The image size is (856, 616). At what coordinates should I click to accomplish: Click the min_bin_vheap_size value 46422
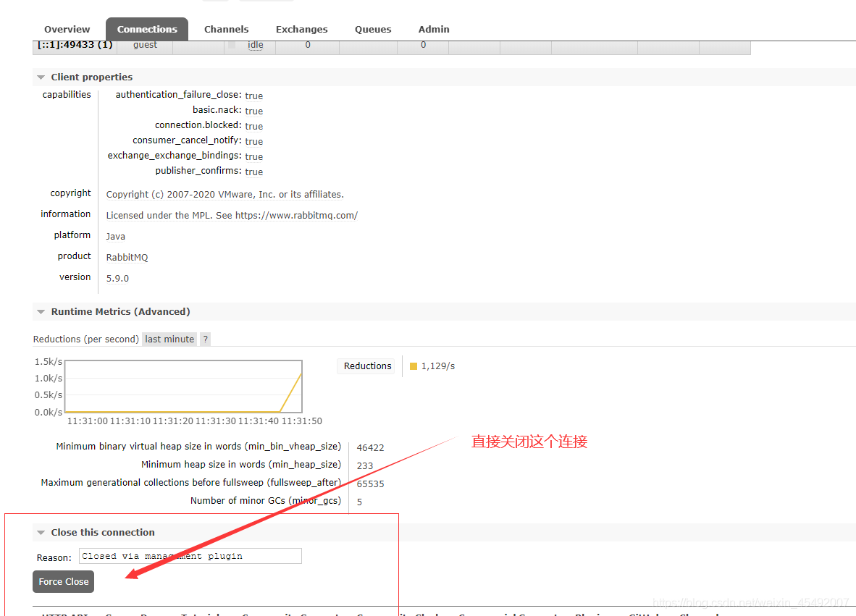click(370, 448)
